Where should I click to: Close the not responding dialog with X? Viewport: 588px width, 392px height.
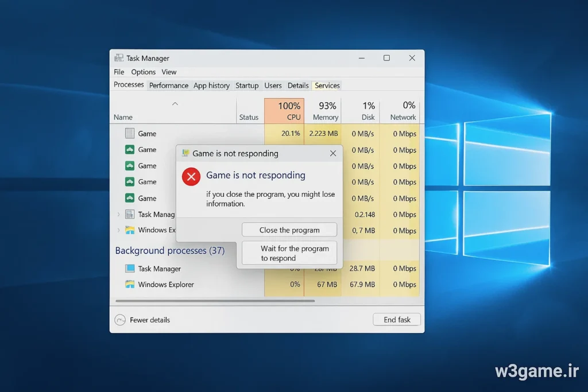click(x=333, y=153)
